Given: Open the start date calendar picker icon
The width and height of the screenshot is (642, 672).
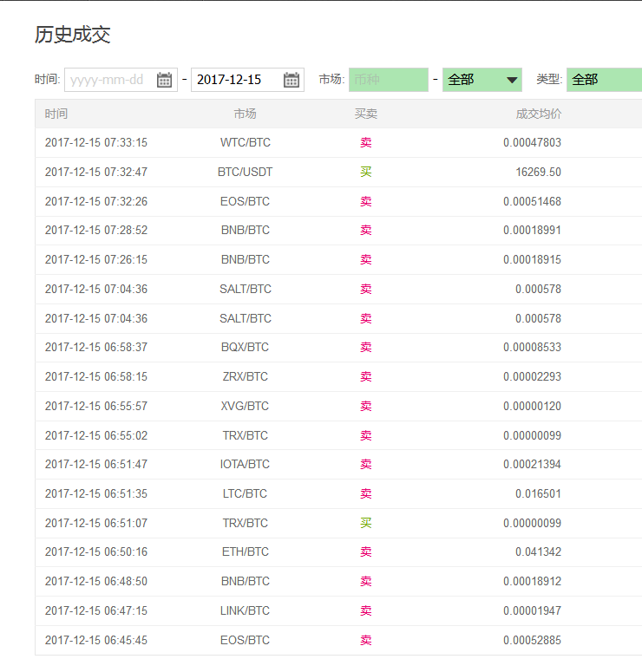Looking at the screenshot, I should click(164, 80).
